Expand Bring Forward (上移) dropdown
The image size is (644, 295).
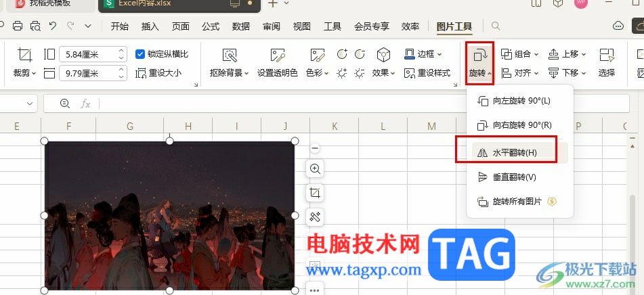point(584,54)
